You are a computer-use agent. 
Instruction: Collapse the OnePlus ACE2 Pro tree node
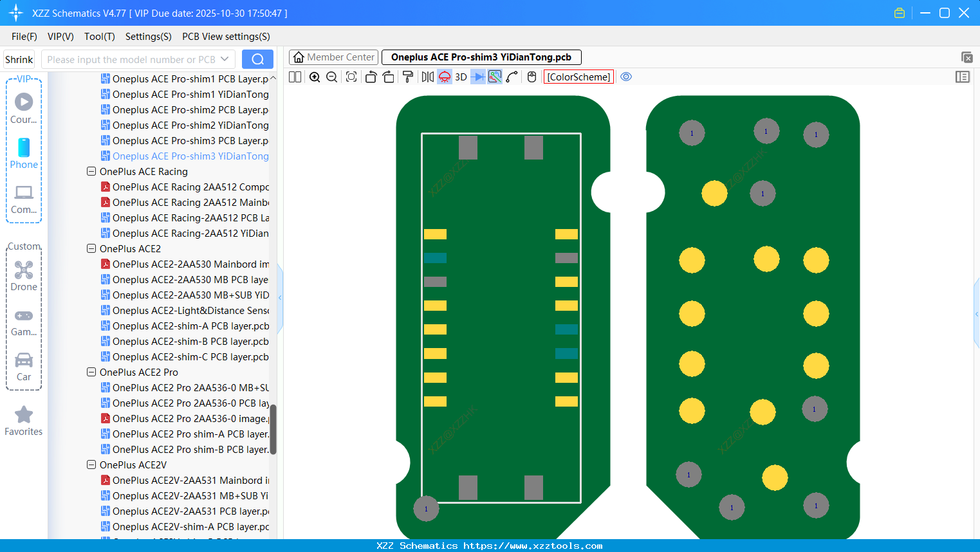(91, 373)
